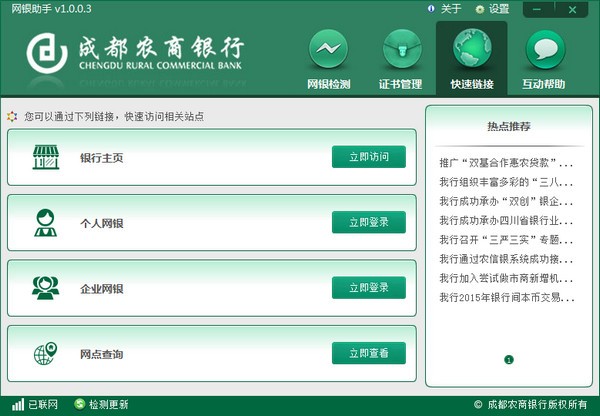
Task: Click the 检测更新 link text
Action: [109, 405]
